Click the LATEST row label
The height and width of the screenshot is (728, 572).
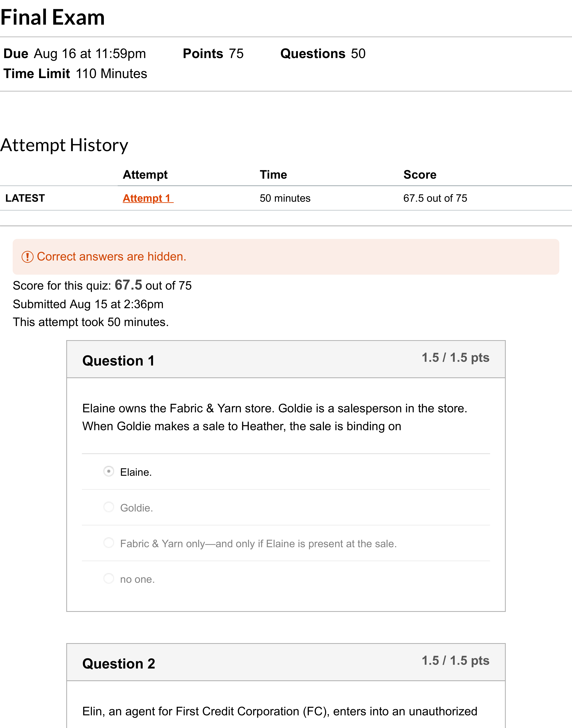(25, 198)
